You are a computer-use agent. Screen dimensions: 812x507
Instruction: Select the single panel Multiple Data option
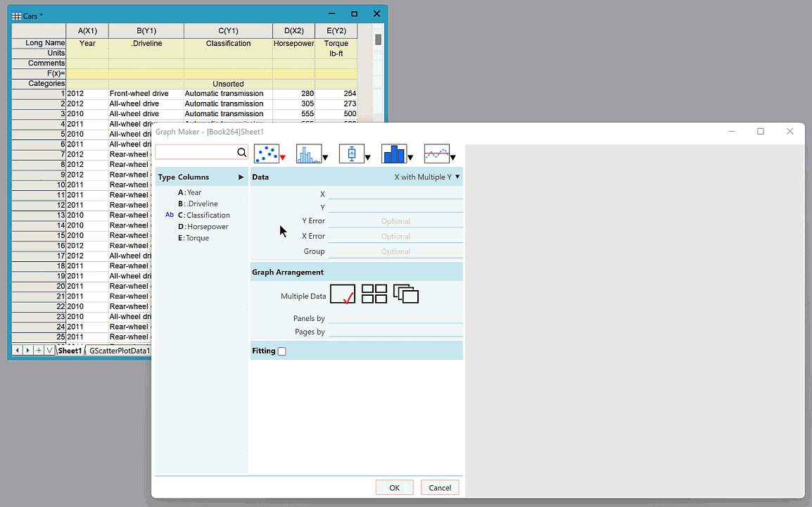342,294
